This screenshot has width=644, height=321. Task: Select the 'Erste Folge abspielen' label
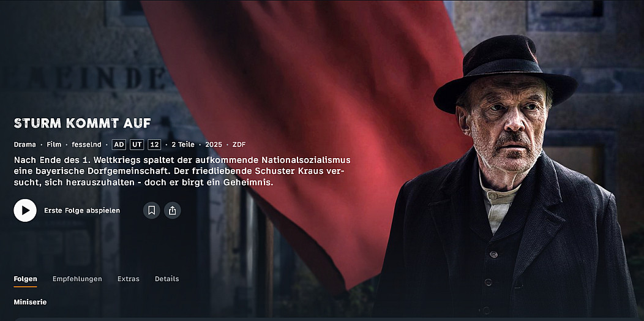82,211
